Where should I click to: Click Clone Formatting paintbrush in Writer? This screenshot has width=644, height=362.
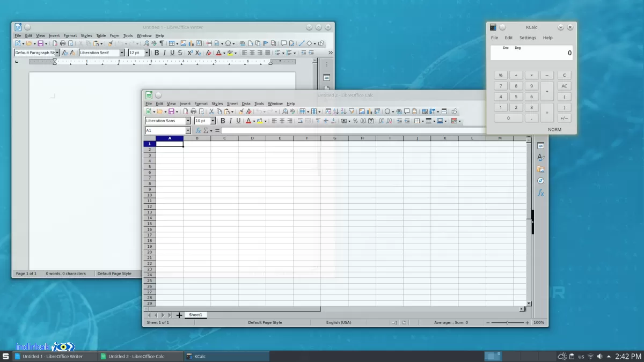pos(110,43)
